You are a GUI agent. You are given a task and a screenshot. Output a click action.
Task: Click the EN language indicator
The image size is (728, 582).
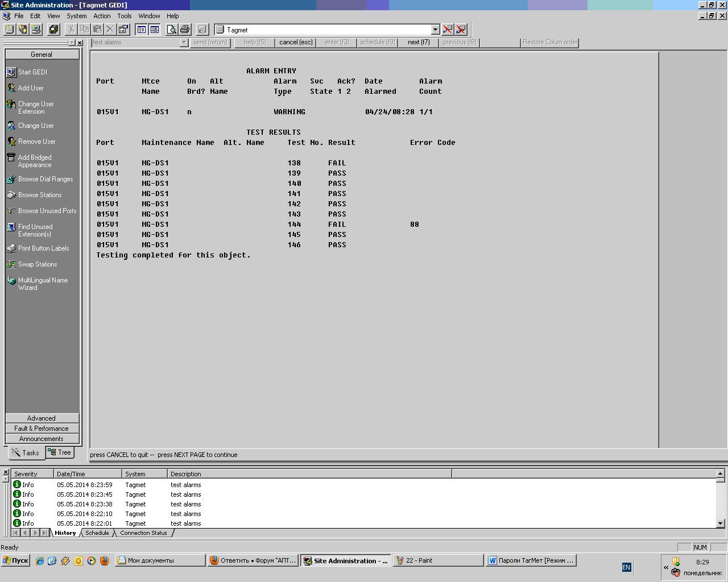(x=626, y=567)
